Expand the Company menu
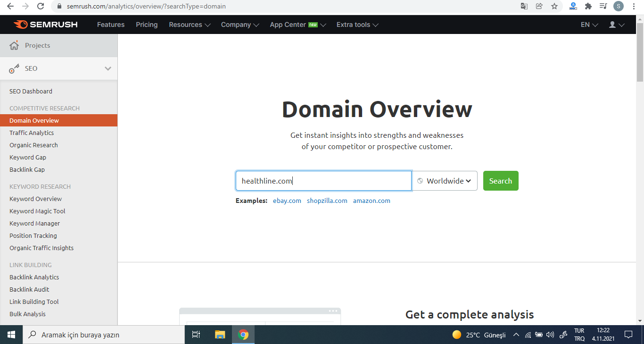This screenshot has height=344, width=644. click(240, 25)
